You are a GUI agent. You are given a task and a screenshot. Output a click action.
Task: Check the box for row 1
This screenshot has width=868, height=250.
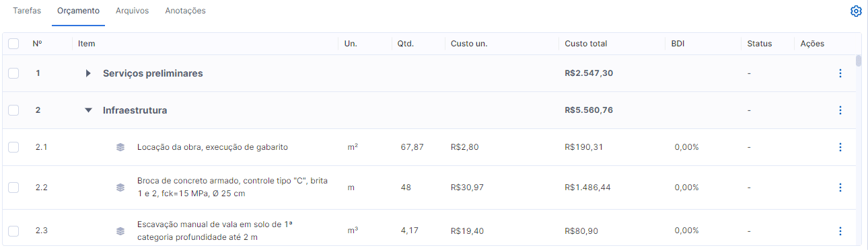click(x=13, y=73)
